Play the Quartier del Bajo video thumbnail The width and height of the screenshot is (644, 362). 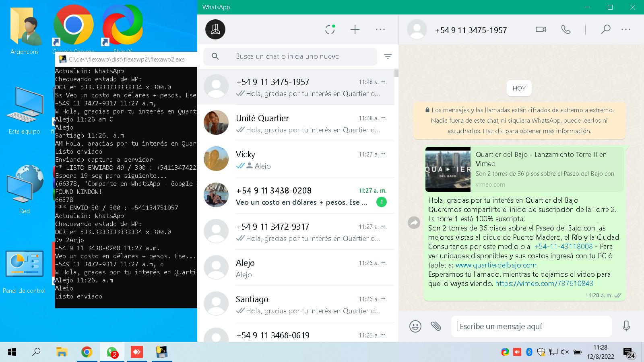tap(448, 169)
